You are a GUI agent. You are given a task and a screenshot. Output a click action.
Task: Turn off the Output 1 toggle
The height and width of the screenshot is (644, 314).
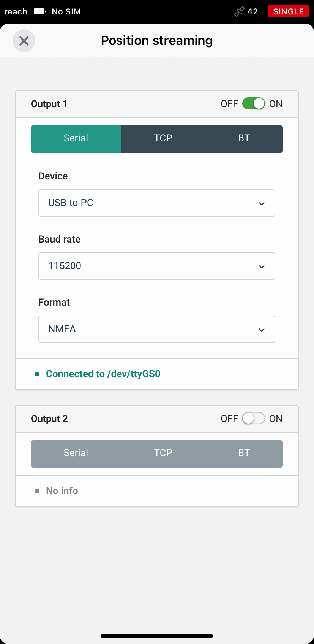click(254, 103)
